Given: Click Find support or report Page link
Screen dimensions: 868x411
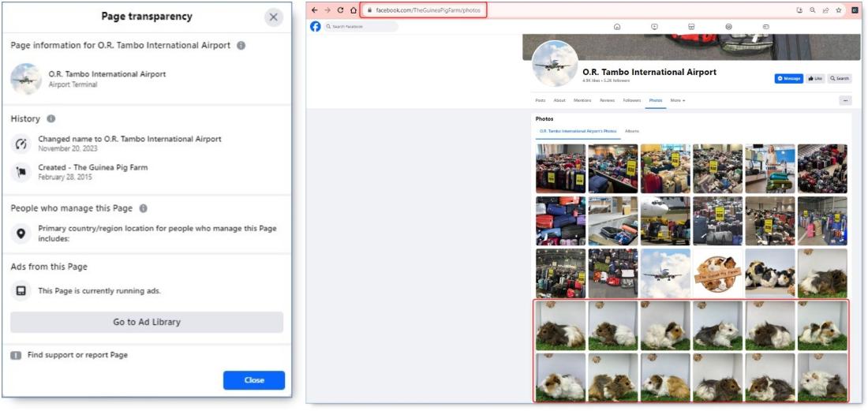Looking at the screenshot, I should click(77, 355).
